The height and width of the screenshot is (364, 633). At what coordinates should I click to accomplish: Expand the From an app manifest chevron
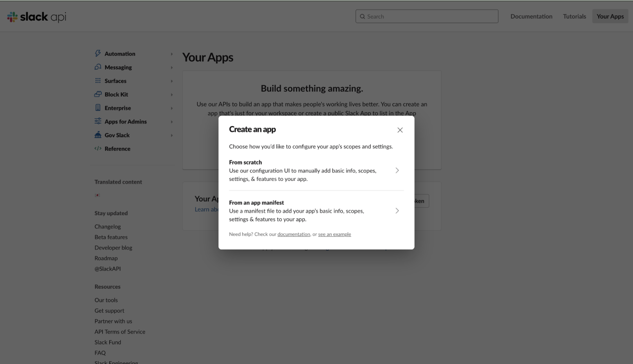click(x=397, y=210)
